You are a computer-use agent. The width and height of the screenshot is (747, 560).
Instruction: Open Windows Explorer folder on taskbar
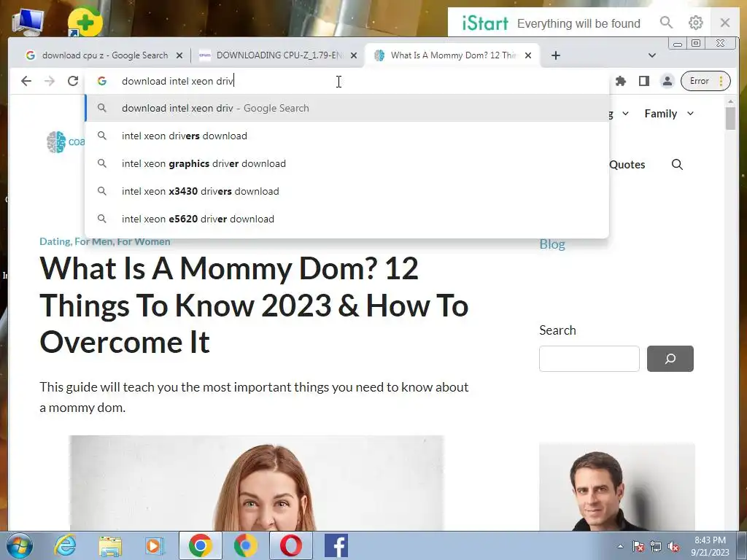[110, 545]
